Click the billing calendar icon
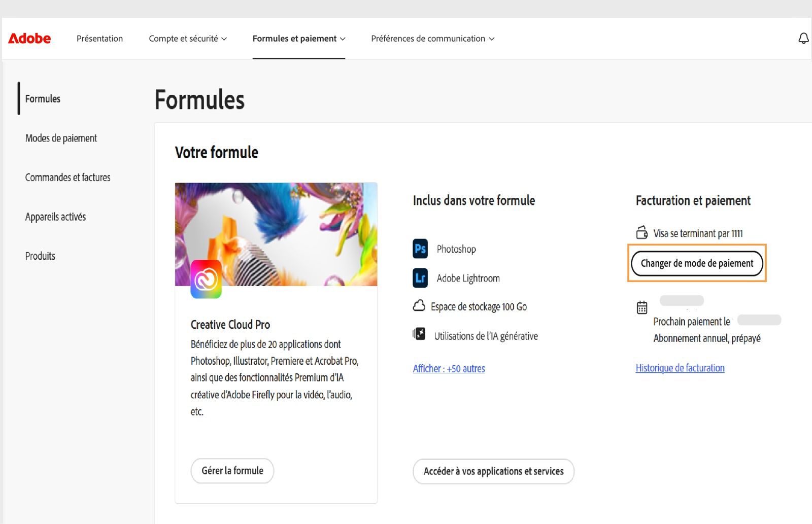This screenshot has width=812, height=524. point(642,307)
